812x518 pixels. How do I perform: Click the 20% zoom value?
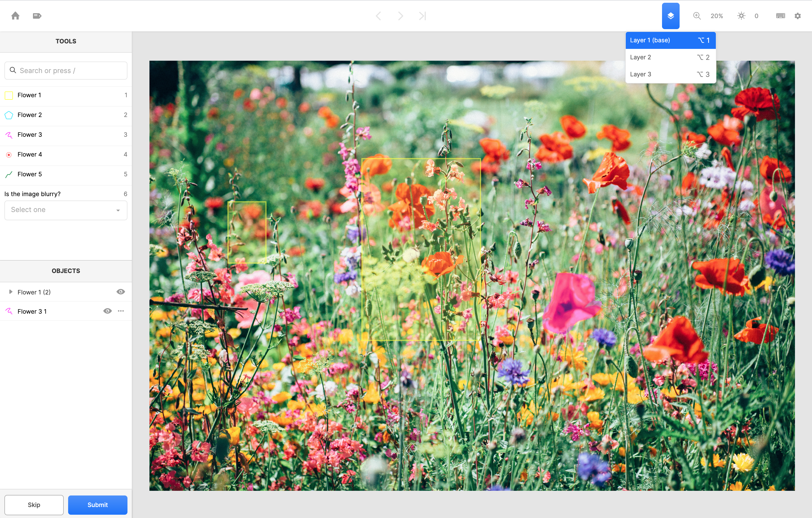[x=717, y=16]
